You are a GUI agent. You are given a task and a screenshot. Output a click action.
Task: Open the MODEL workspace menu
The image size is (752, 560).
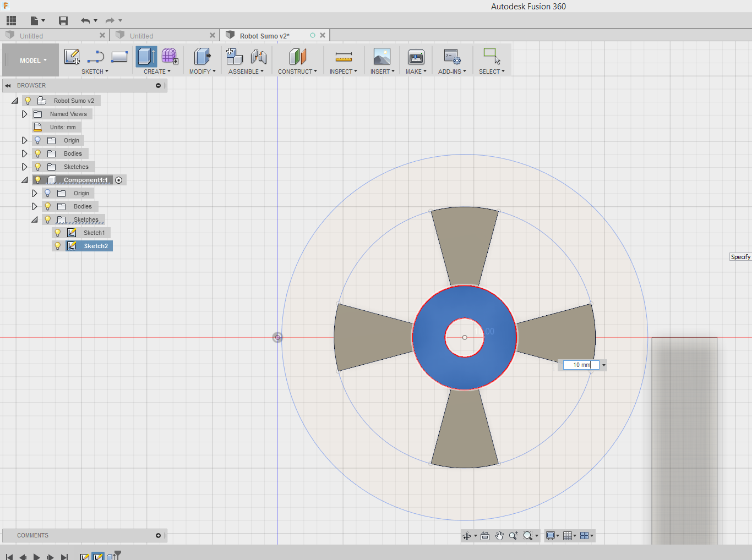30,60
